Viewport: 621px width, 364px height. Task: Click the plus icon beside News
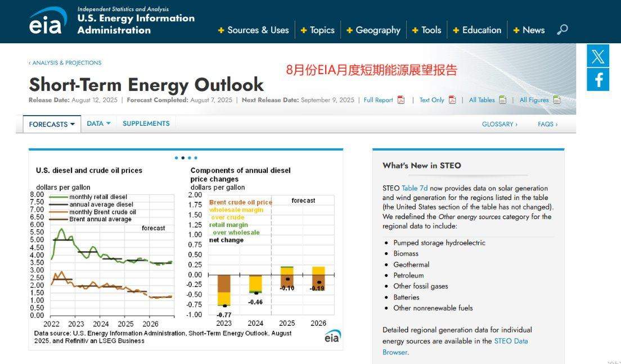[516, 30]
